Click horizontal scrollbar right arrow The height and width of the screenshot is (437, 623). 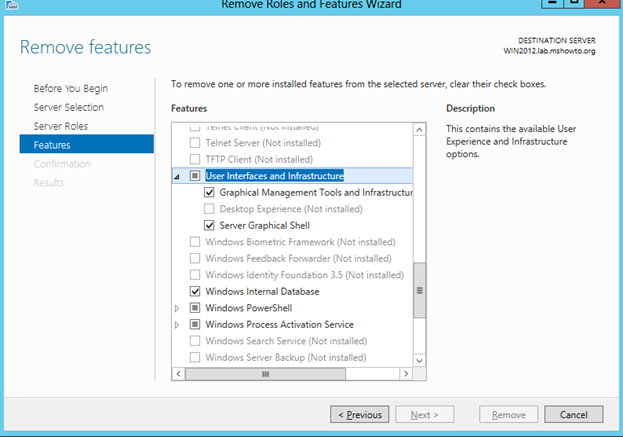coord(408,373)
